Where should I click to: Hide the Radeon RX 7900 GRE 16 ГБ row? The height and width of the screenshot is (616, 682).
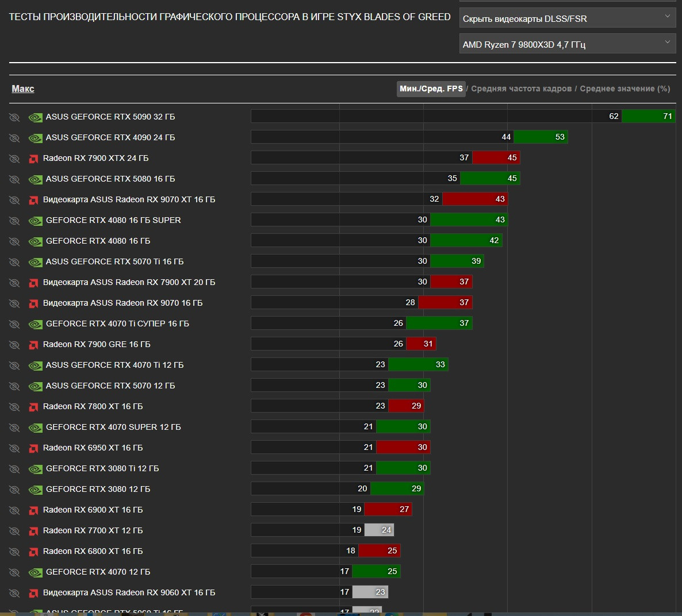tap(14, 345)
